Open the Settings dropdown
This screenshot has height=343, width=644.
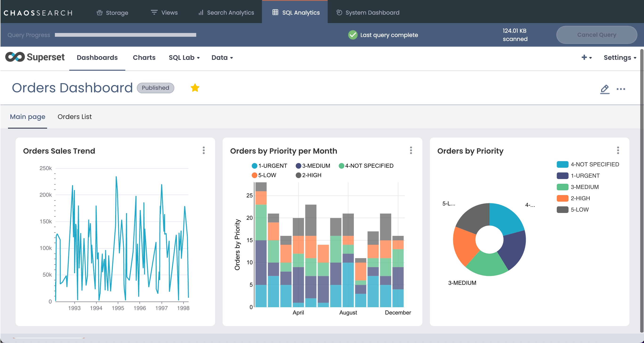[620, 57]
